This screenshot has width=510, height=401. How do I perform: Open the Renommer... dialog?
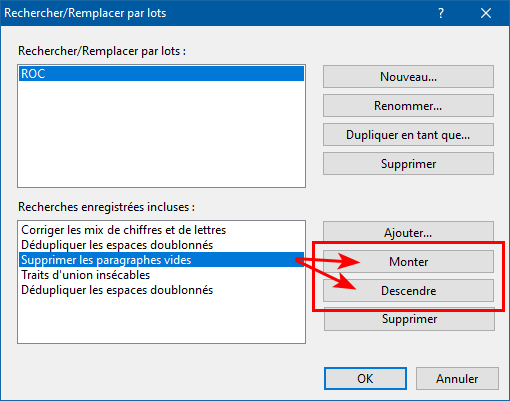pyautogui.click(x=408, y=106)
